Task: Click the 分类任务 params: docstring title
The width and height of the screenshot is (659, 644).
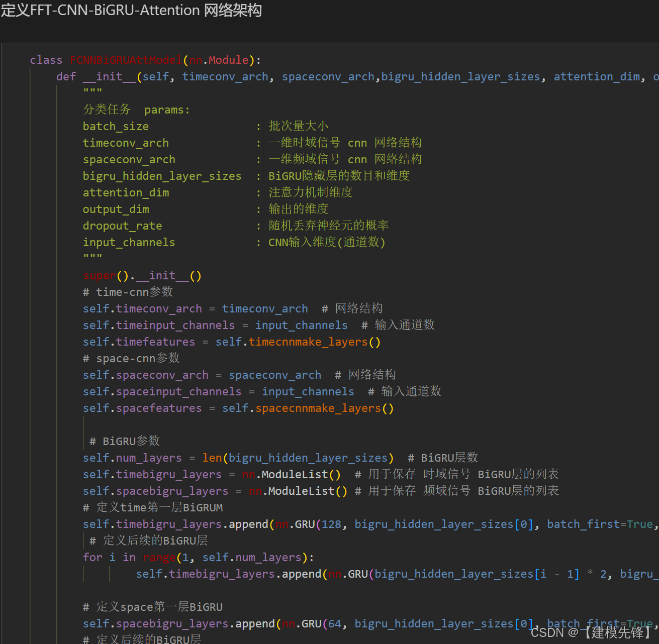Action: [136, 110]
